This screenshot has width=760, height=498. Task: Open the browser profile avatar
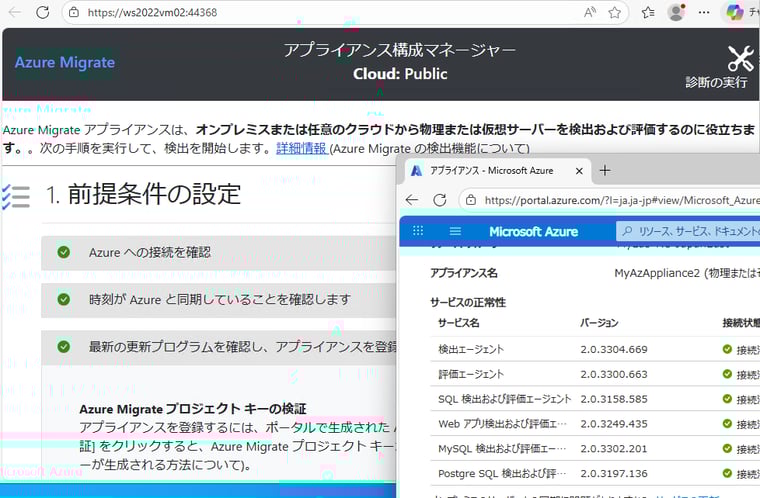click(676, 12)
